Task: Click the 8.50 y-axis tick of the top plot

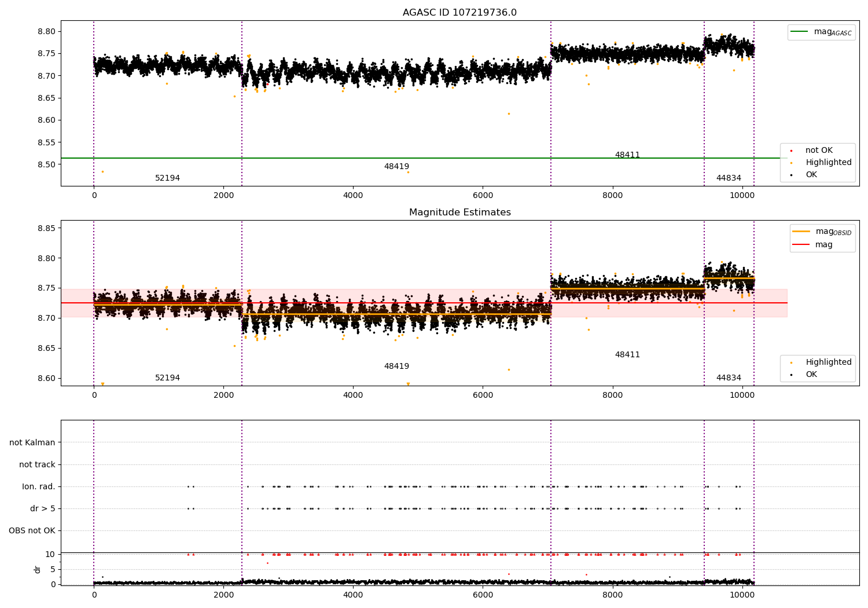Action: click(x=46, y=165)
